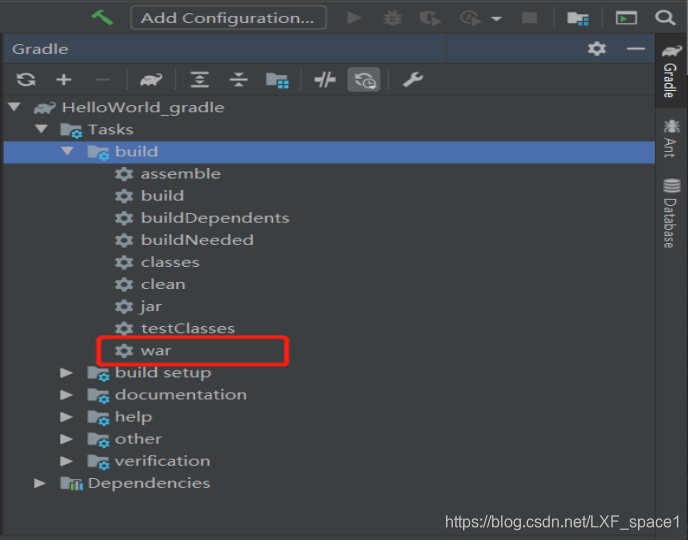The height and width of the screenshot is (541, 689).
Task: Expand the Dependencies node arrow
Action: pyautogui.click(x=40, y=483)
